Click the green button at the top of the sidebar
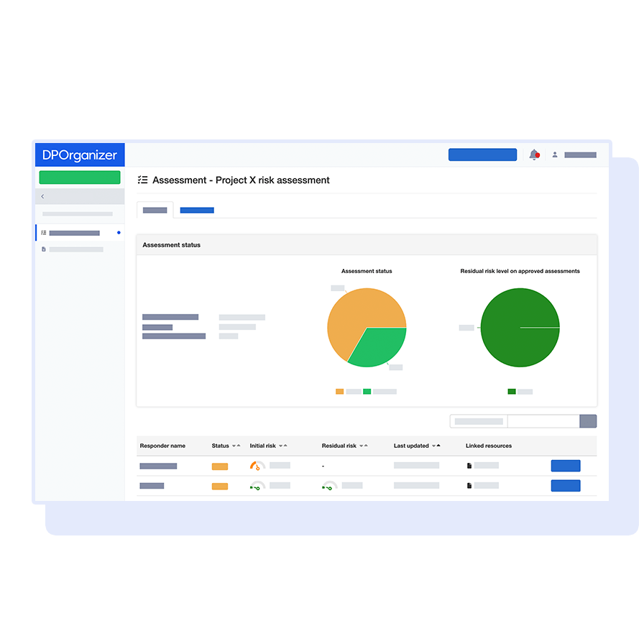The width and height of the screenshot is (644, 644). pos(79,177)
